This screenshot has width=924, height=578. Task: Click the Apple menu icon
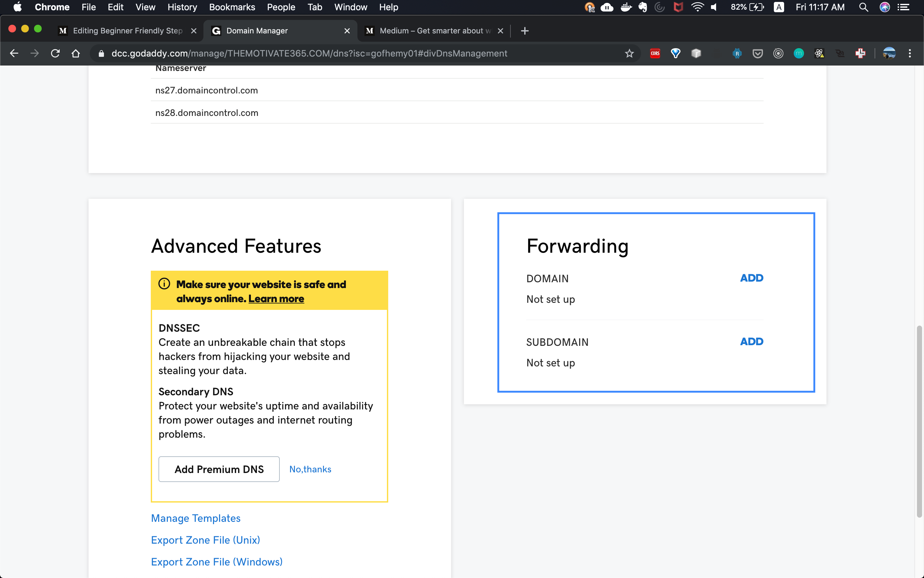tap(18, 7)
